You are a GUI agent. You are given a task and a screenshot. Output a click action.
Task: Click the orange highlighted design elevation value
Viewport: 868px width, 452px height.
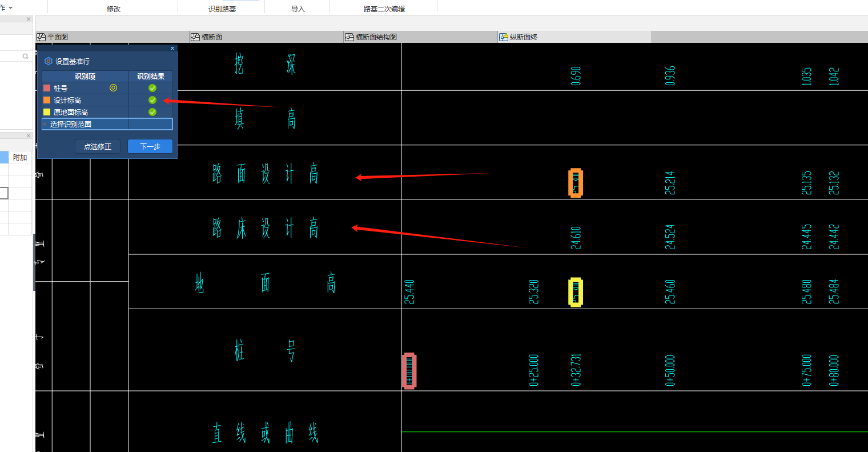[x=576, y=183]
